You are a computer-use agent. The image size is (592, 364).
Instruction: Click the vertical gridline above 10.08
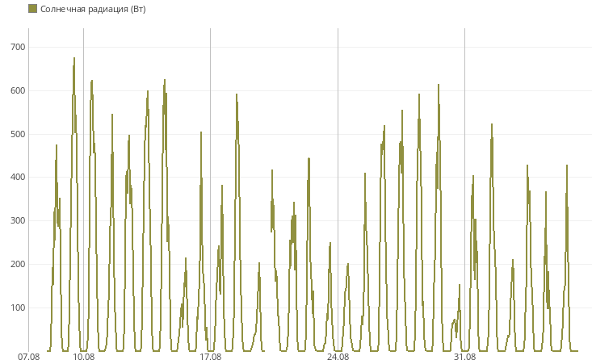(x=84, y=190)
